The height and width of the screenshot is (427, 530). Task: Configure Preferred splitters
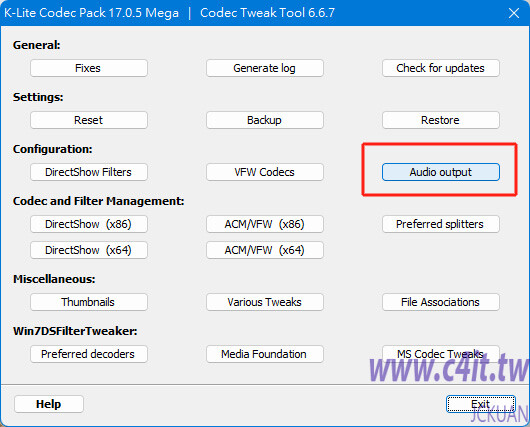441,224
